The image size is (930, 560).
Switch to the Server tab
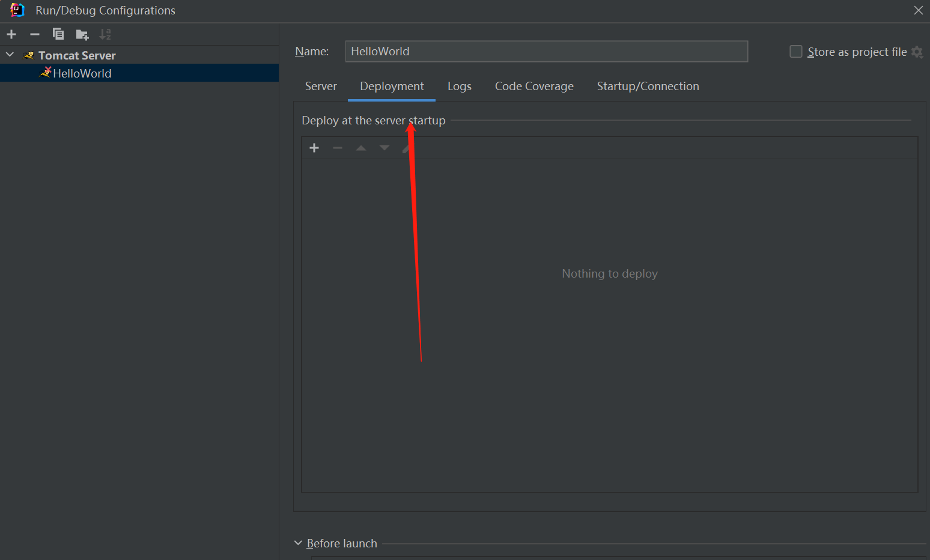pyautogui.click(x=321, y=87)
